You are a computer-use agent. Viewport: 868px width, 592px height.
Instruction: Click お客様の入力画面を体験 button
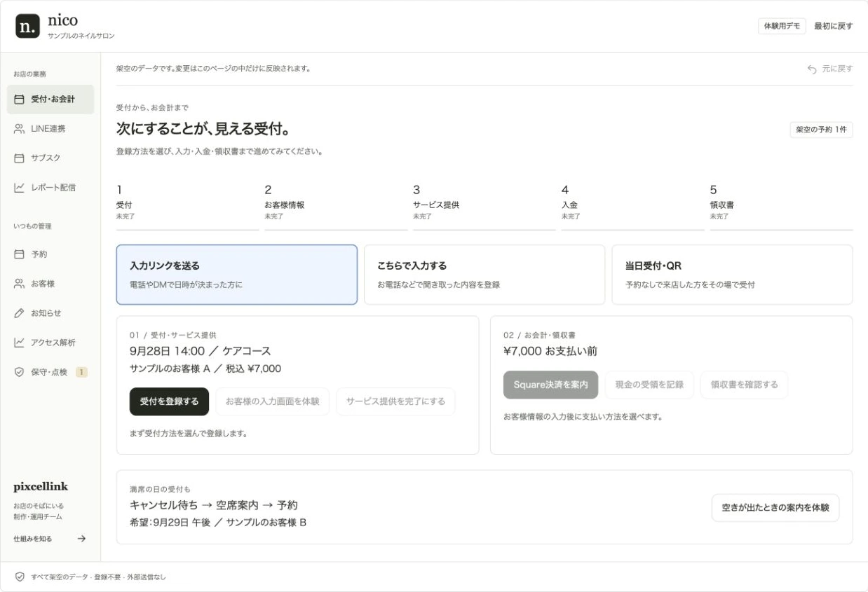pos(272,401)
